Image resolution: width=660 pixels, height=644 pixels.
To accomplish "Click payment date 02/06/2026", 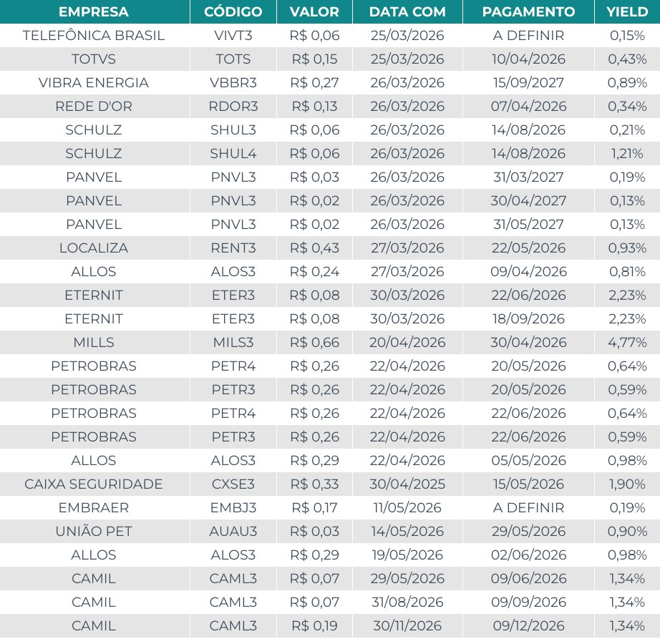I will pyautogui.click(x=529, y=555).
